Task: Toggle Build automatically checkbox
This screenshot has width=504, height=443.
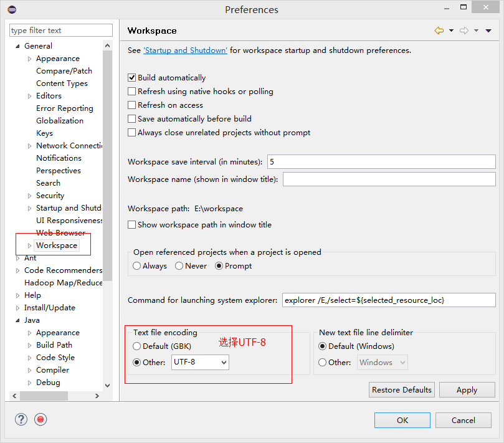Action: [132, 77]
